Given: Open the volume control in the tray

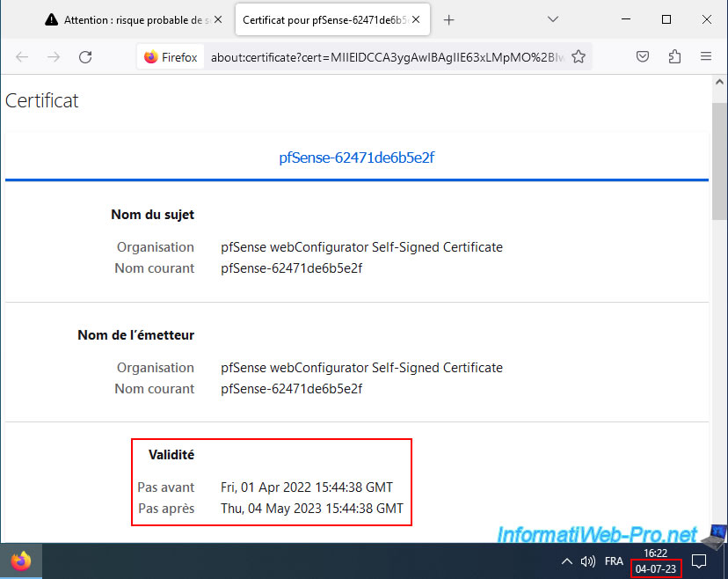Looking at the screenshot, I should pos(588,561).
